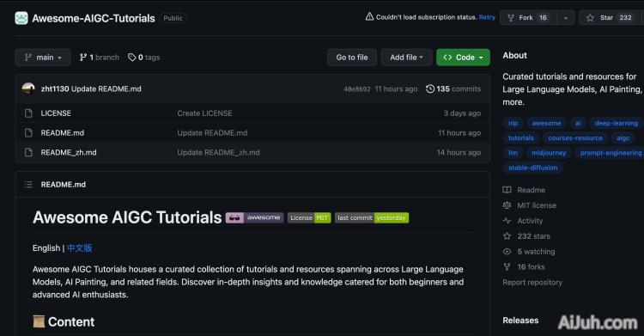
Task: Click the Report repository link
Action: (532, 282)
